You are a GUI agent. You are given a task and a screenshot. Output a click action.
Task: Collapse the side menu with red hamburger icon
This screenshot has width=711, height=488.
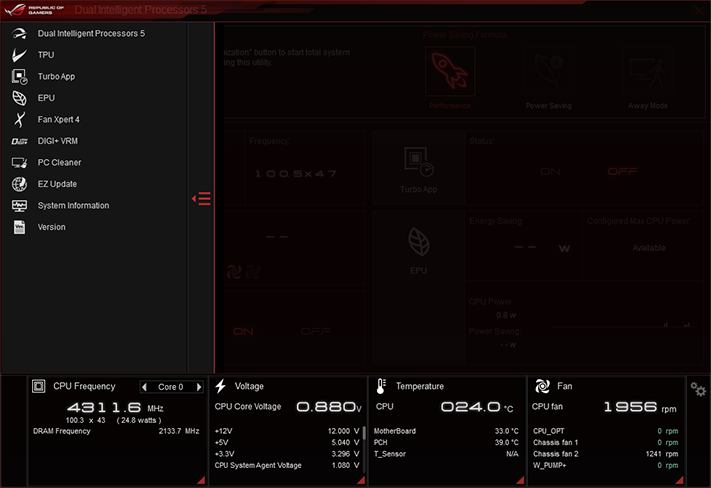click(201, 199)
